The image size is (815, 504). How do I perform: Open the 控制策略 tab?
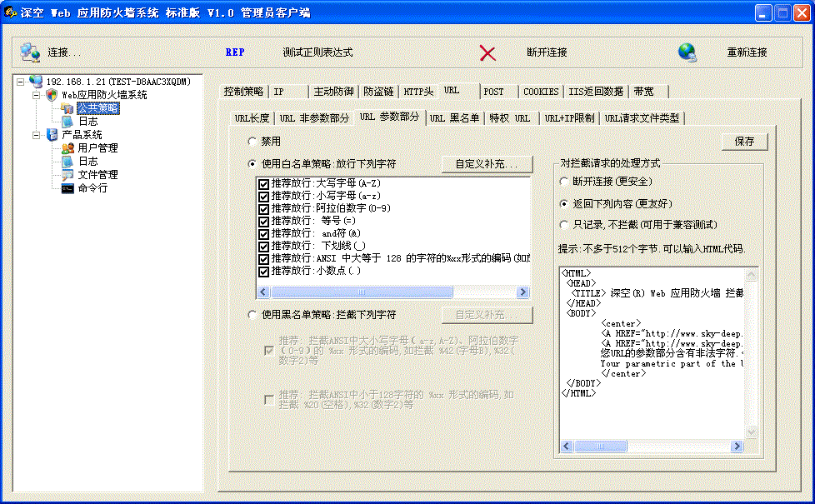243,92
